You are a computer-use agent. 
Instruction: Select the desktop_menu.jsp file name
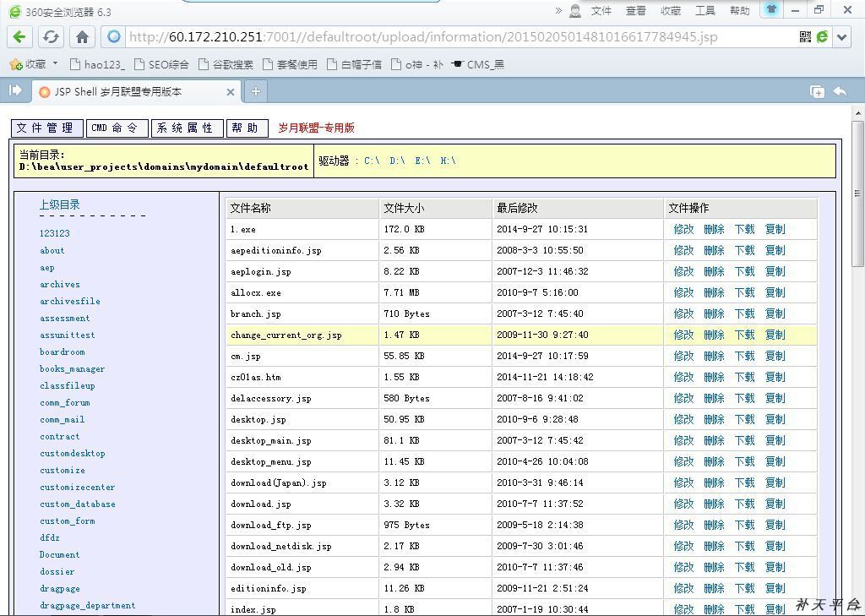[271, 461]
